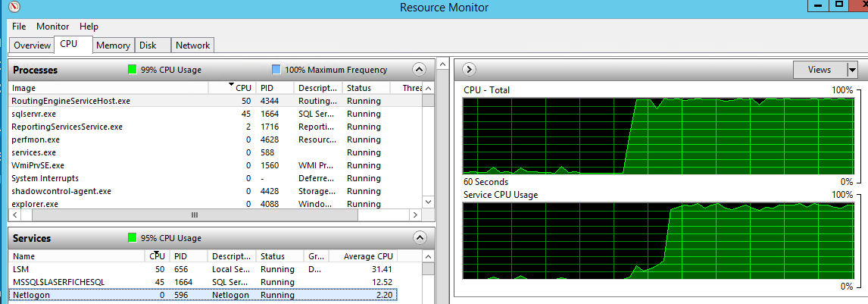Click processes horizontal scrollbar left arrow
868x304 pixels.
pos(15,215)
